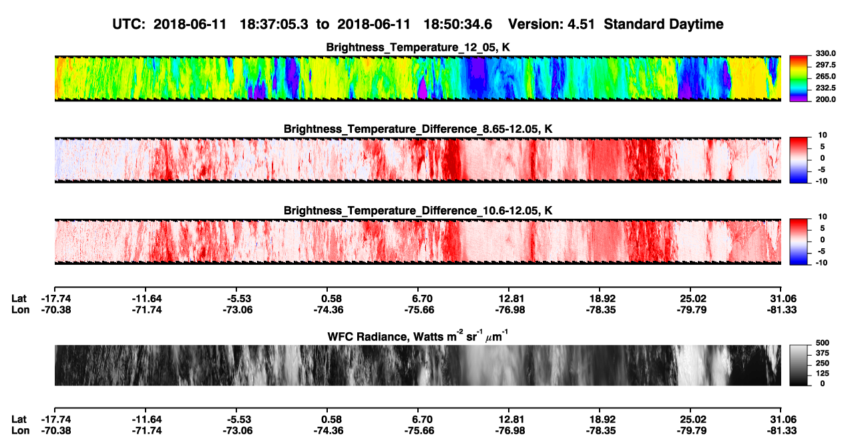Click lower axis longitude -71.74
868x445 pixels.
145,431
